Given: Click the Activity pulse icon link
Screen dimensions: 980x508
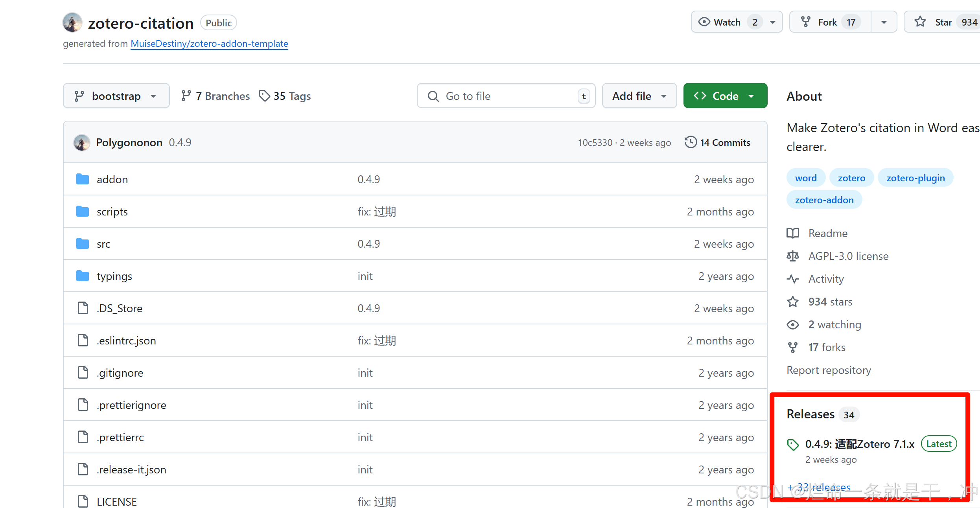Looking at the screenshot, I should pyautogui.click(x=793, y=279).
